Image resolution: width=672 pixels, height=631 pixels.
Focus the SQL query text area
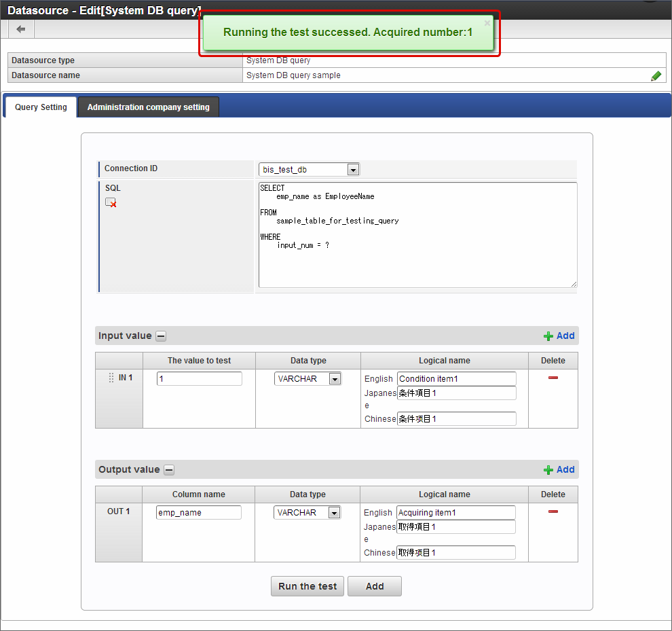coord(418,235)
